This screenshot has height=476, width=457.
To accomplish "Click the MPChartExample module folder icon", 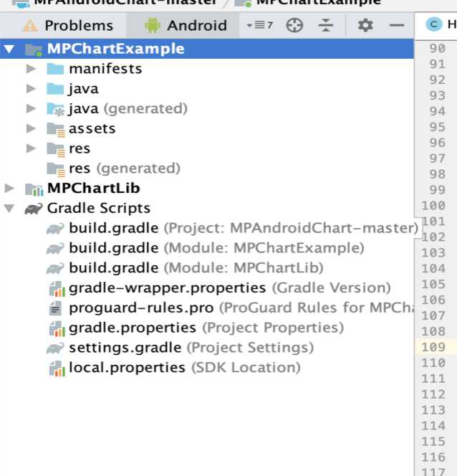I will pos(34,49).
